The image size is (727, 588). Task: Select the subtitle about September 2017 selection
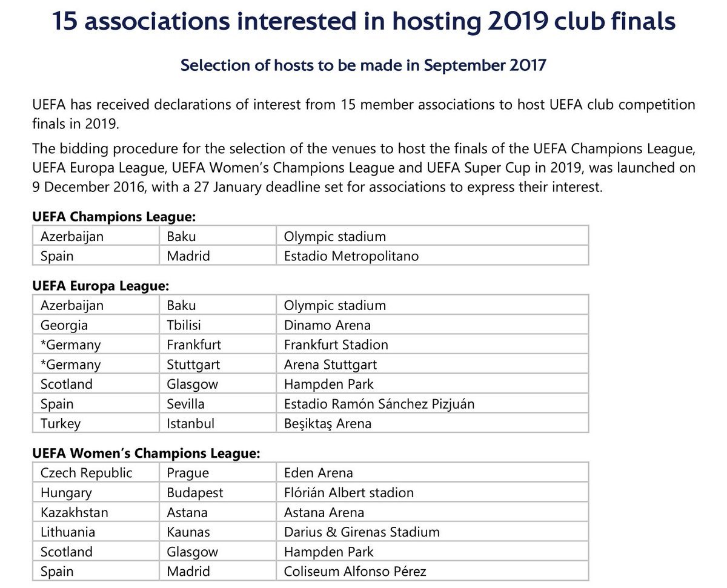(x=363, y=65)
